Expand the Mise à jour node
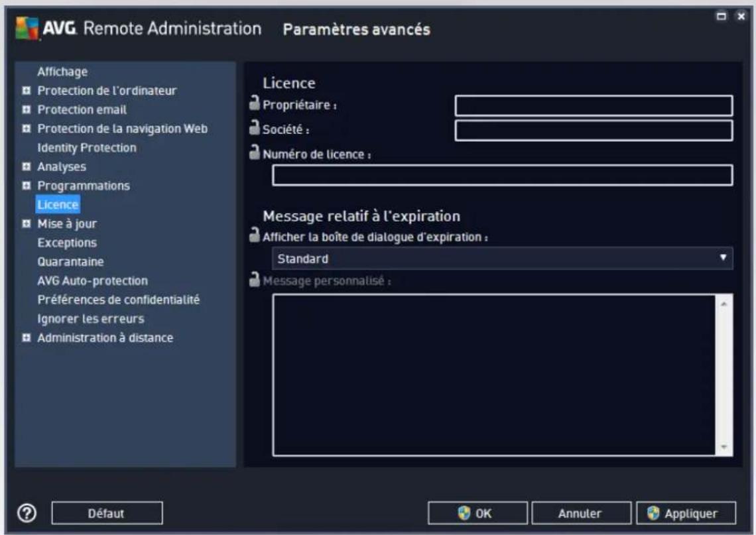756x535 pixels. tap(27, 223)
